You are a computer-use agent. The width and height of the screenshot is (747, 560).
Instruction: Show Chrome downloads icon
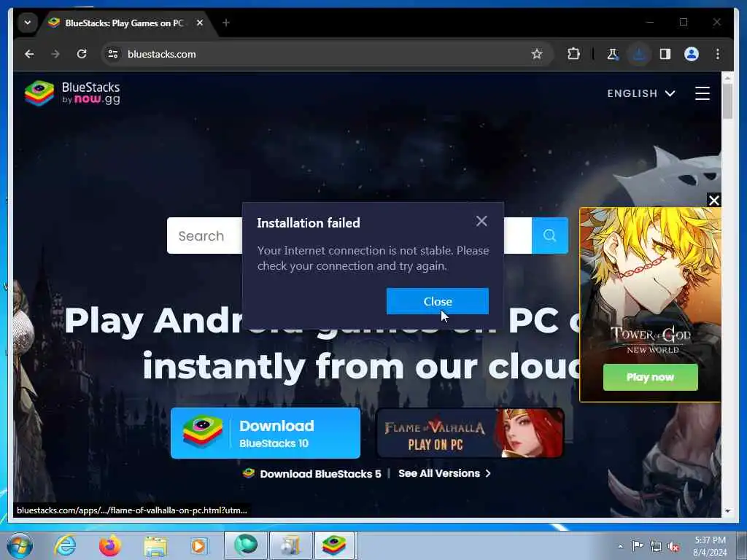(639, 54)
